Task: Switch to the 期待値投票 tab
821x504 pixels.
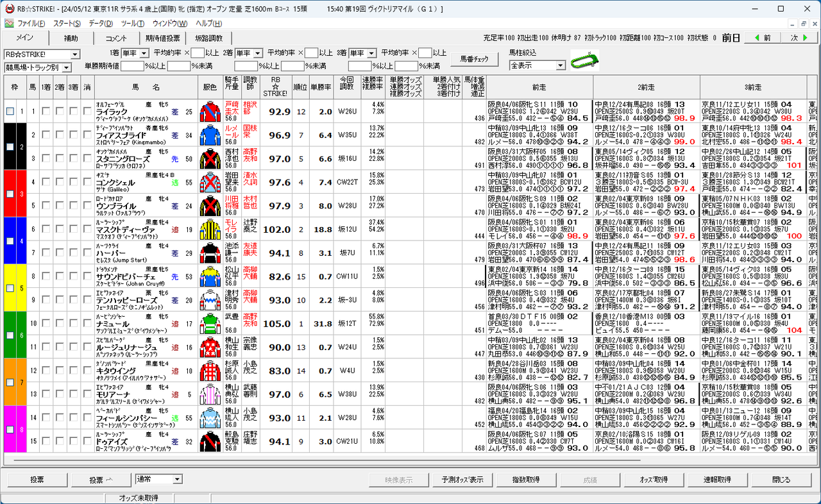Action: click(x=163, y=38)
